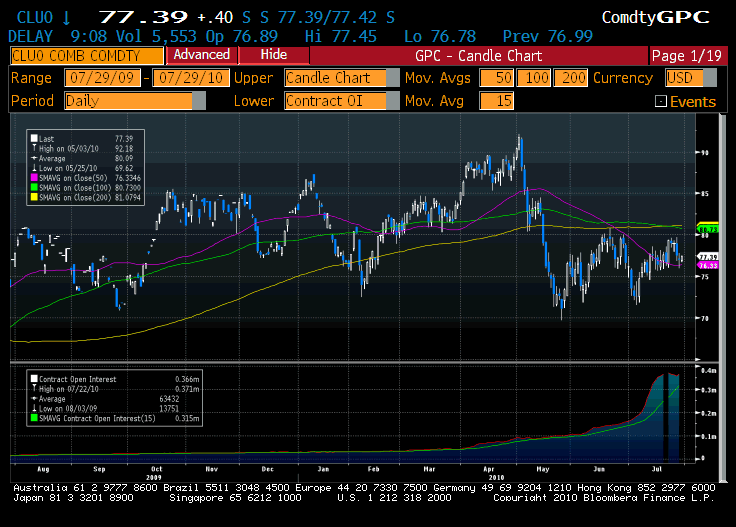The image size is (736, 527).
Task: Toggle the Events checkbox
Action: [660, 101]
